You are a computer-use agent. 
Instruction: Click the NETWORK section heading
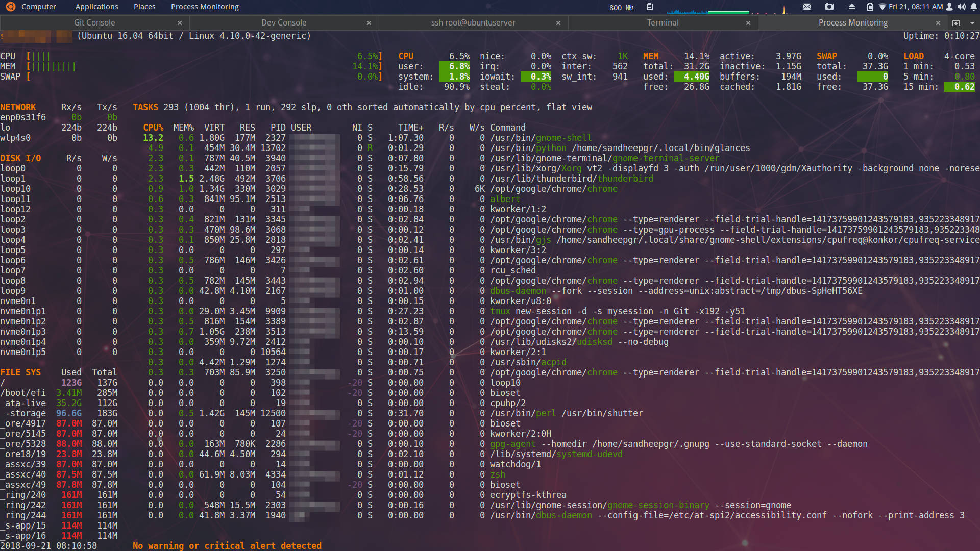point(18,107)
